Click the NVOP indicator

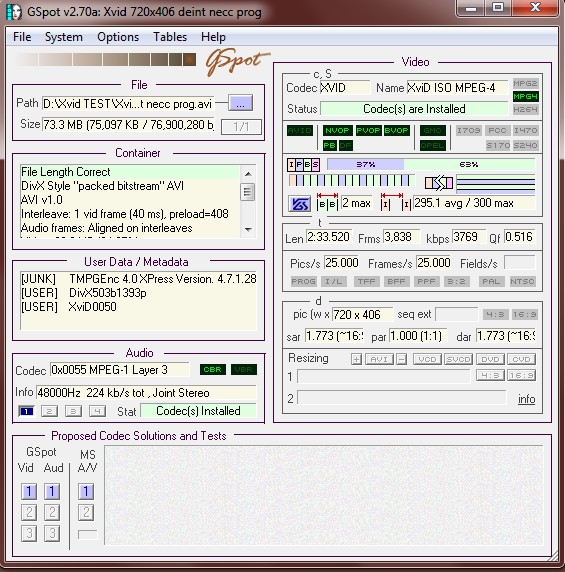click(x=337, y=130)
